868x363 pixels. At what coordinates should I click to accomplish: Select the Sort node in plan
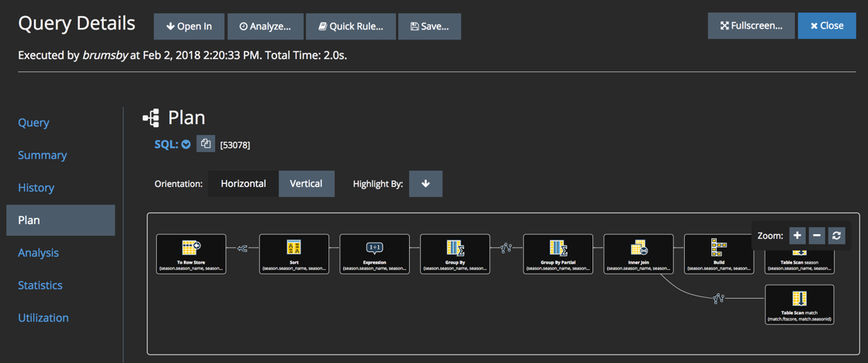[x=293, y=254]
